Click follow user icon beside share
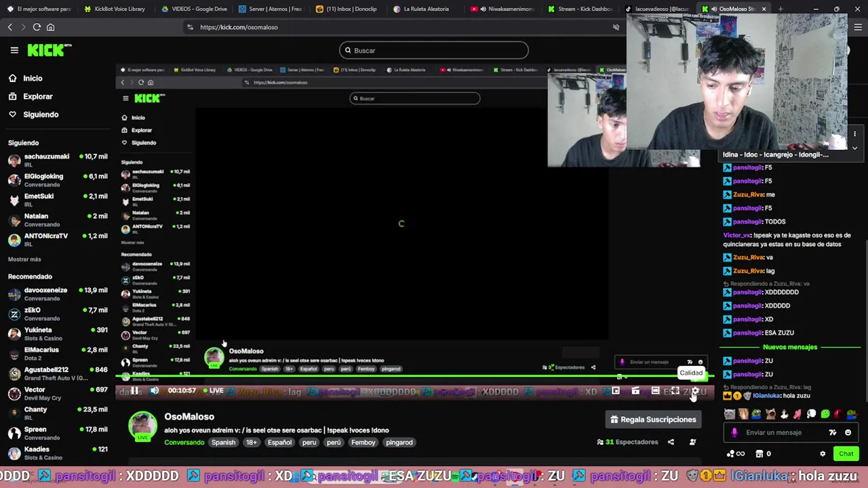This screenshot has height=488, width=868. click(x=692, y=442)
